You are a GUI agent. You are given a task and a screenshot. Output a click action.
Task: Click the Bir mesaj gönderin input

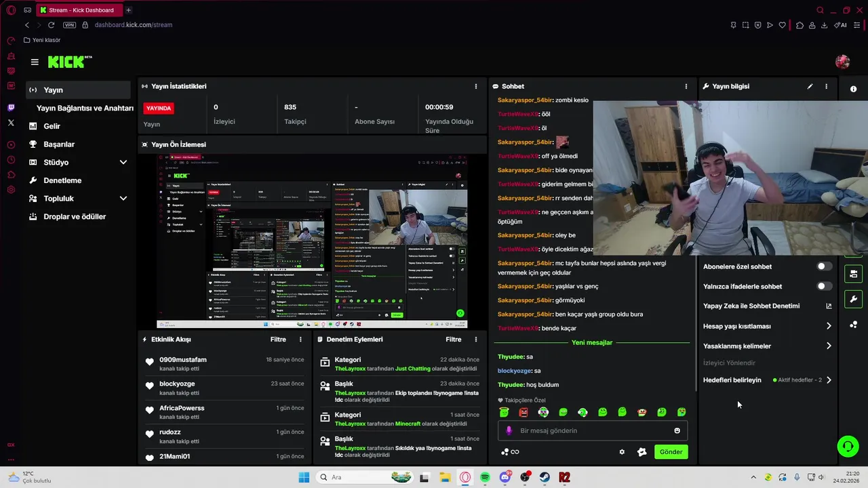coord(593,430)
